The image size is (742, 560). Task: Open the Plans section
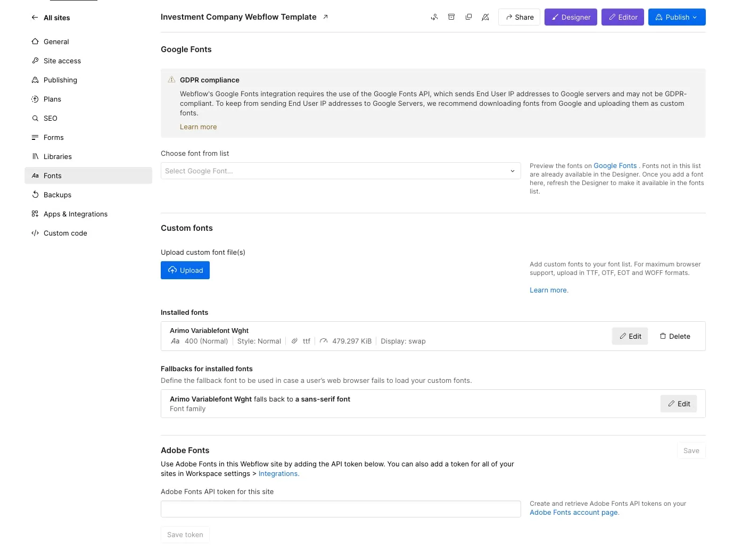point(88,99)
